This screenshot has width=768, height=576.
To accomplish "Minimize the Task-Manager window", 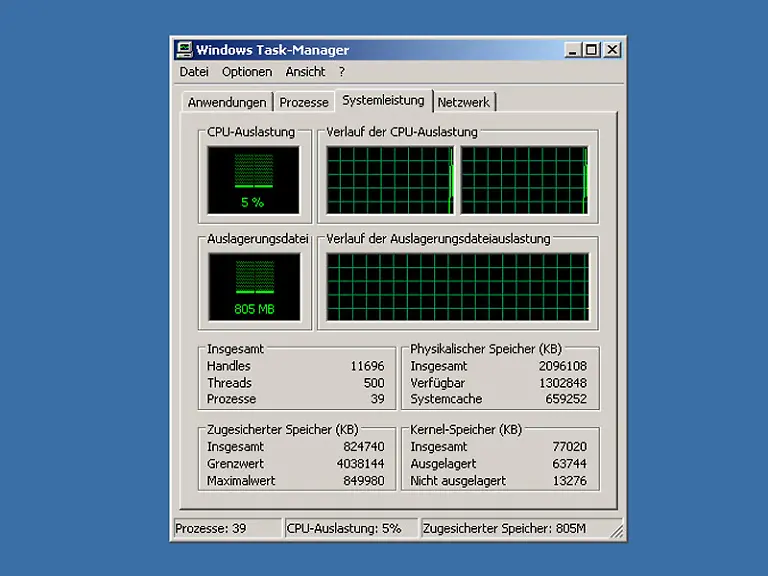I will (572, 50).
